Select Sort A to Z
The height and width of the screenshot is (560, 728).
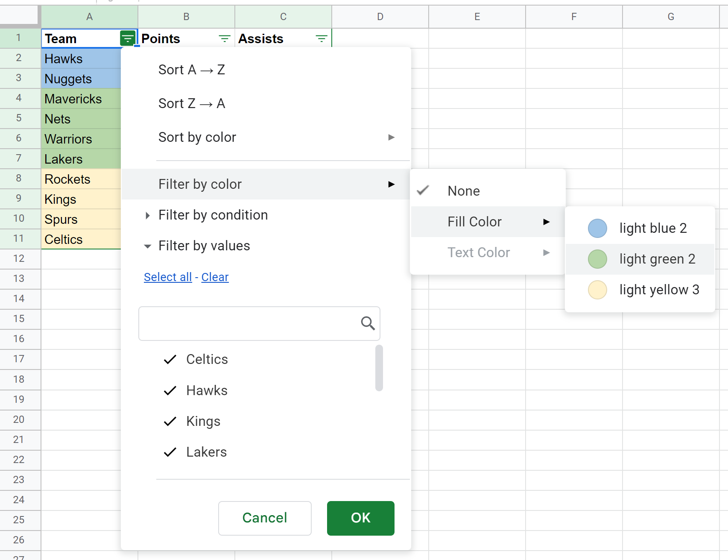point(192,70)
